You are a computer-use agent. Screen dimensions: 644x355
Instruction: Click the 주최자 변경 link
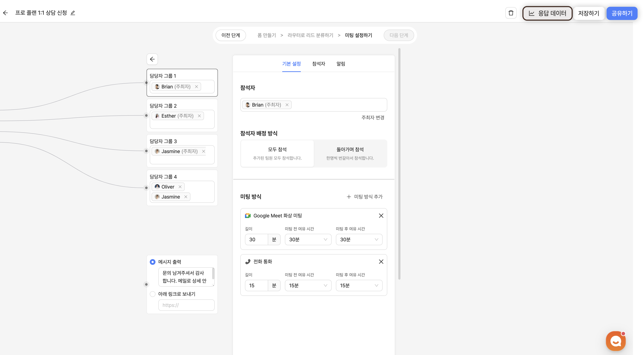coord(373,117)
